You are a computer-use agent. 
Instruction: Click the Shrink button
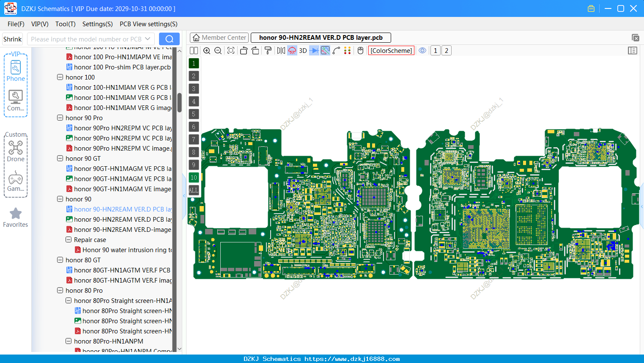click(13, 39)
